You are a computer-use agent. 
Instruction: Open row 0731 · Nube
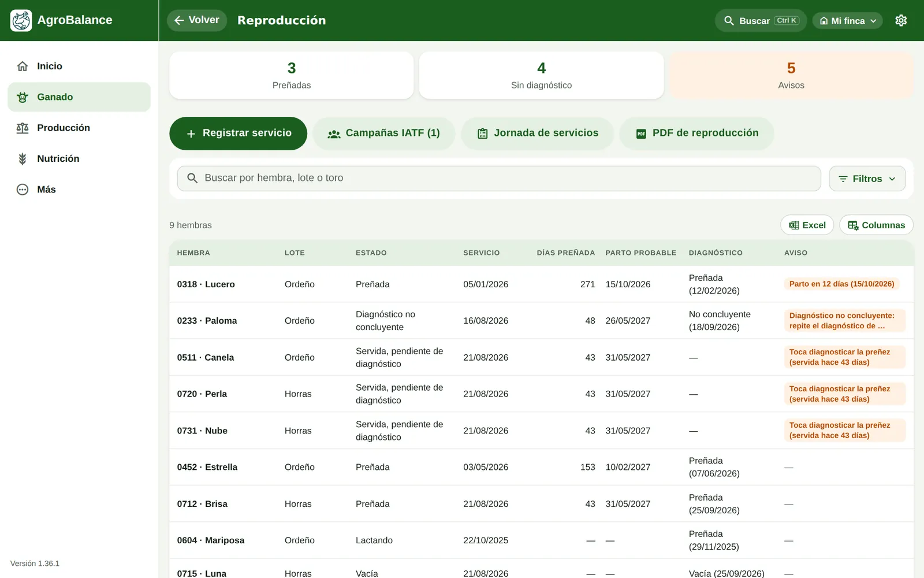coord(541,431)
